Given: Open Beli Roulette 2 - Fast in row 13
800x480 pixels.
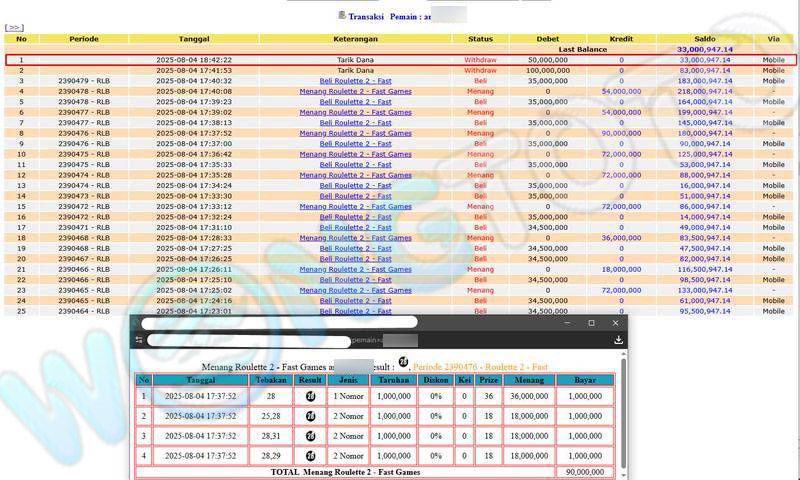Looking at the screenshot, I should coord(356,186).
